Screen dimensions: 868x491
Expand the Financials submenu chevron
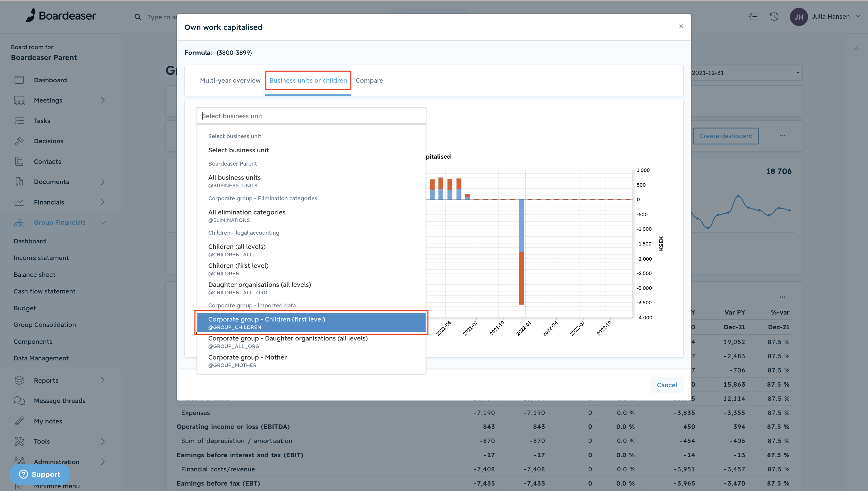tap(103, 202)
